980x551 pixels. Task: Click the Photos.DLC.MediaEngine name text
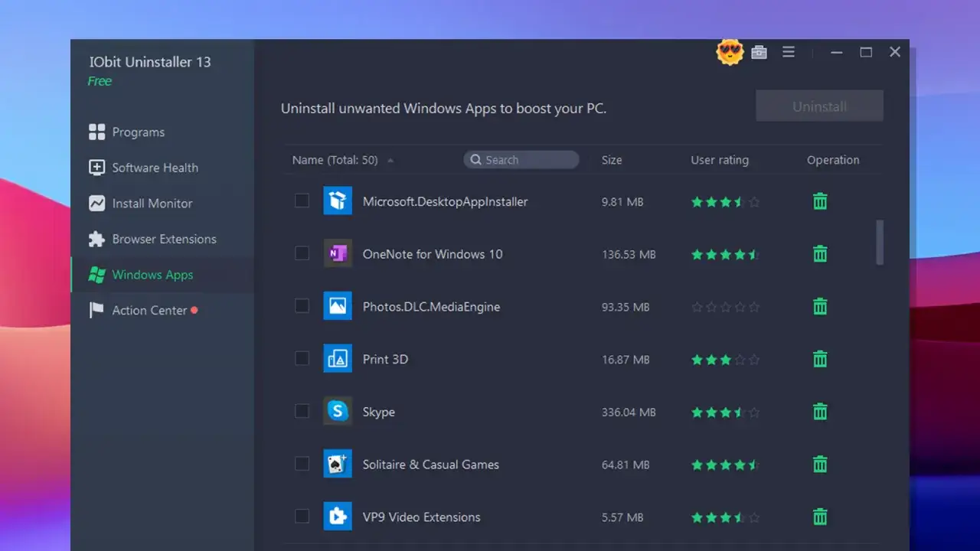tap(431, 307)
